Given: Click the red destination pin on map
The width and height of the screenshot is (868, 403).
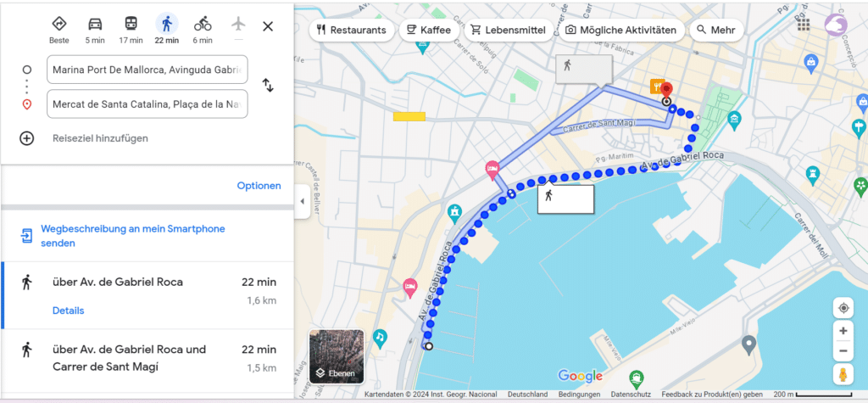Looking at the screenshot, I should 666,90.
